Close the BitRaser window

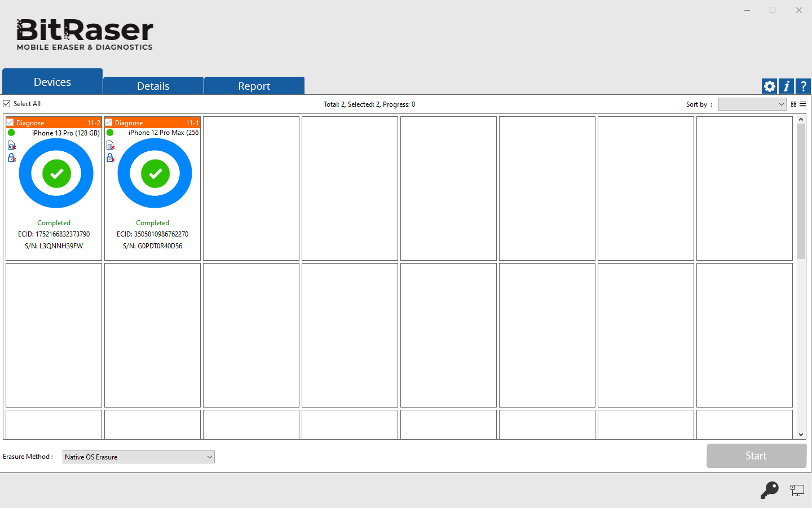[799, 10]
